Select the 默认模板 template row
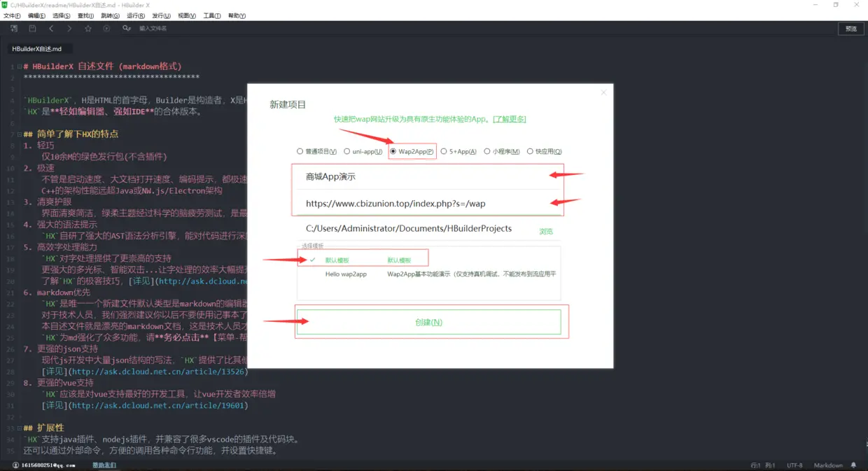Image resolution: width=868 pixels, height=471 pixels. pyautogui.click(x=428, y=260)
